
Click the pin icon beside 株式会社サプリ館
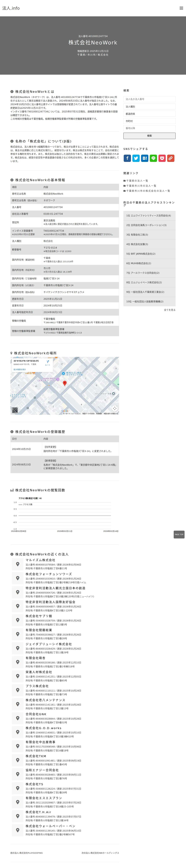point(18,620)
